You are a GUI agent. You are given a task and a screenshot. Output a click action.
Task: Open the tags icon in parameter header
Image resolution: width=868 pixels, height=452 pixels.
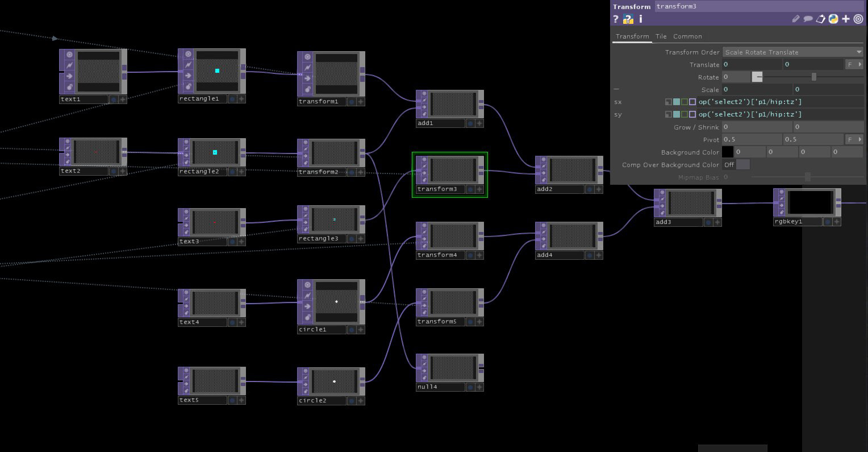(x=821, y=19)
